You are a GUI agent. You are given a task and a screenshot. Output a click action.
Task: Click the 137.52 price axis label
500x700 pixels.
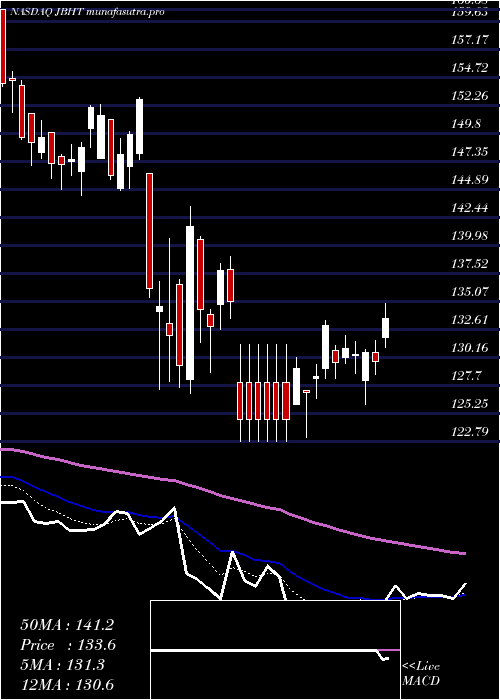point(468,264)
